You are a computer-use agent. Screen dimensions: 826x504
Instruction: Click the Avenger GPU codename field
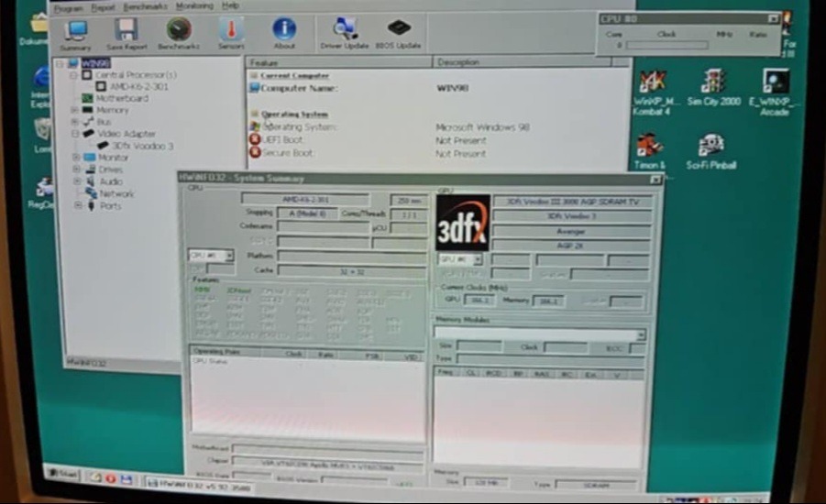[571, 231]
